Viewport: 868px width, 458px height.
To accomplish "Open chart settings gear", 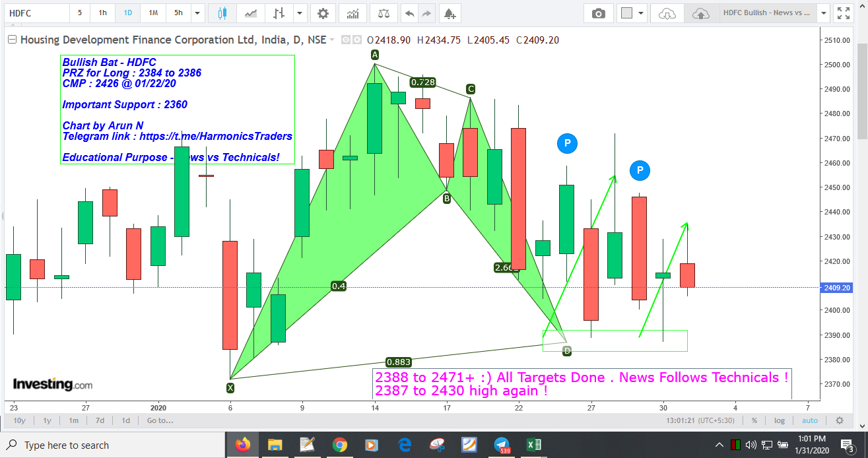I will click(x=323, y=13).
